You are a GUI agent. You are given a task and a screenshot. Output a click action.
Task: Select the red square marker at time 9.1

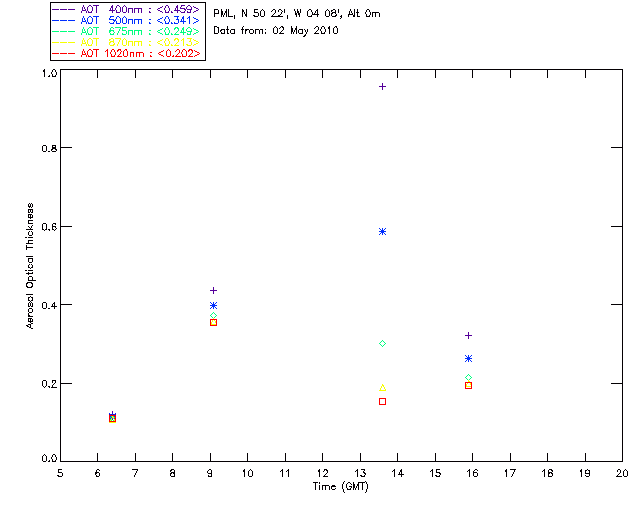click(x=213, y=323)
